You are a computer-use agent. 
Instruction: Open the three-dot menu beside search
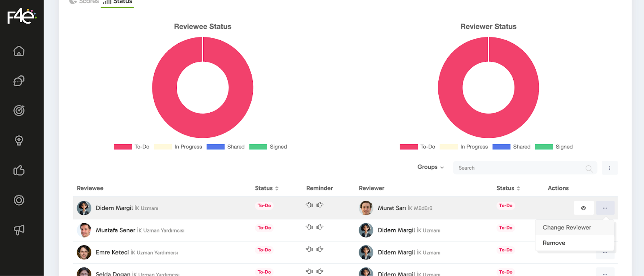(609, 168)
